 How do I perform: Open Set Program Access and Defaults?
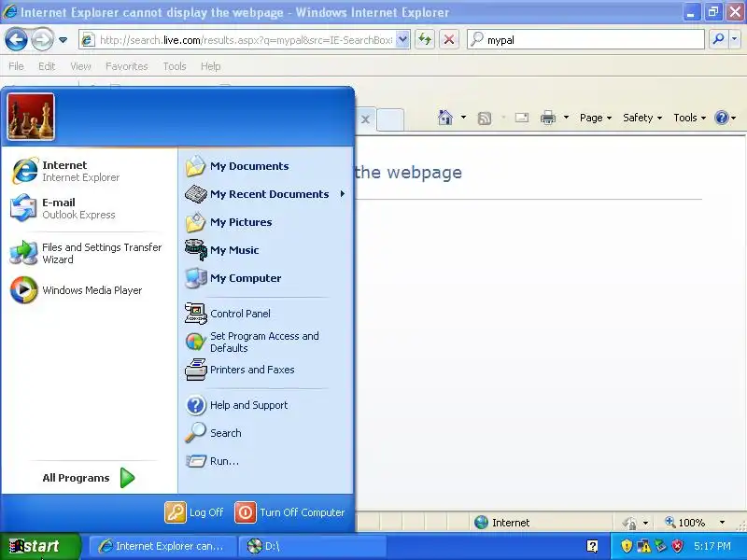coord(265,342)
